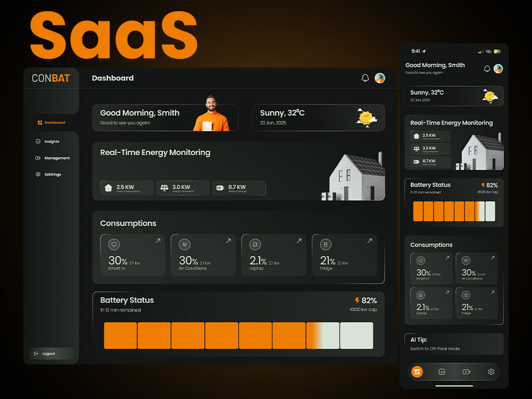Click the lightning 82% indicator on desktop
Viewport: 532px width, 399px height.
click(366, 301)
